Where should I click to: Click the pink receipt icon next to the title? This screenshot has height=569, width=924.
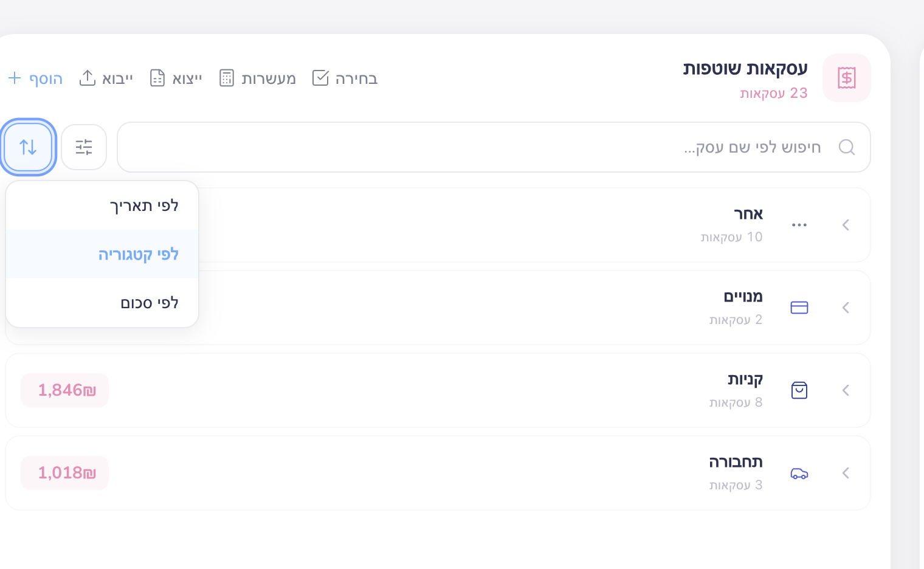[847, 78]
